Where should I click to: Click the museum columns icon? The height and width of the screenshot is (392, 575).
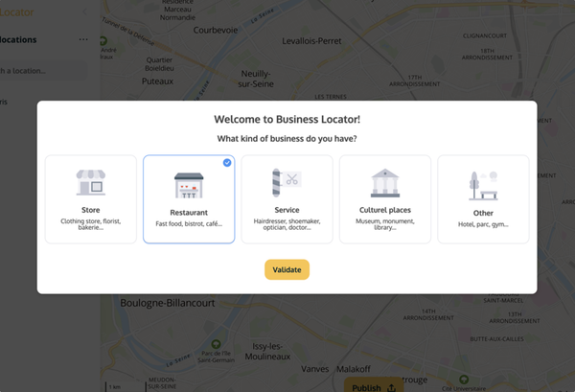pyautogui.click(x=385, y=183)
